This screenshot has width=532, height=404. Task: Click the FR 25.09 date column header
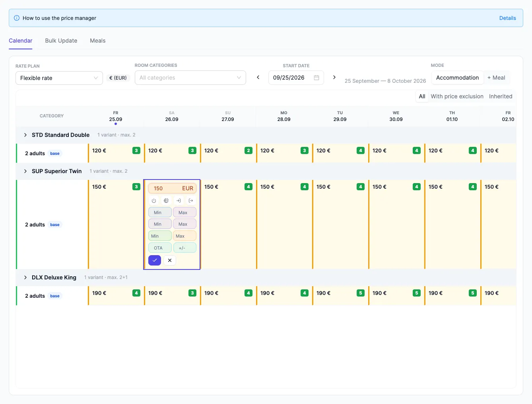(116, 116)
